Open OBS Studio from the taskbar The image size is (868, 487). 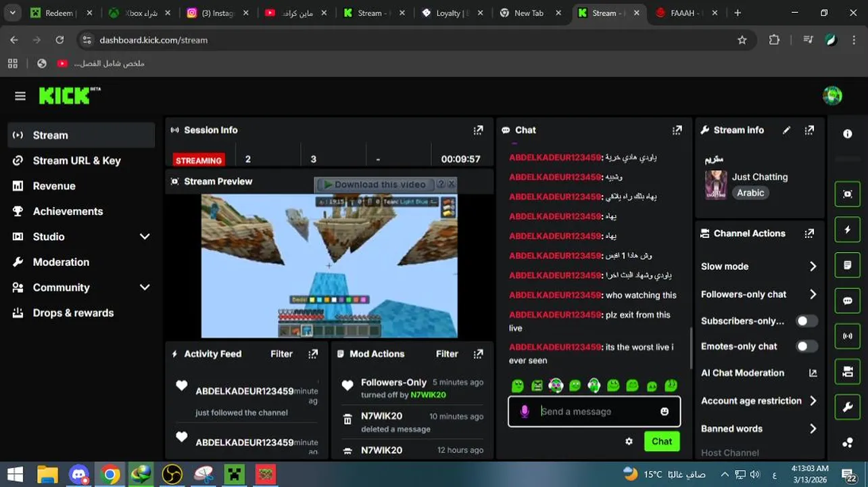(x=172, y=474)
